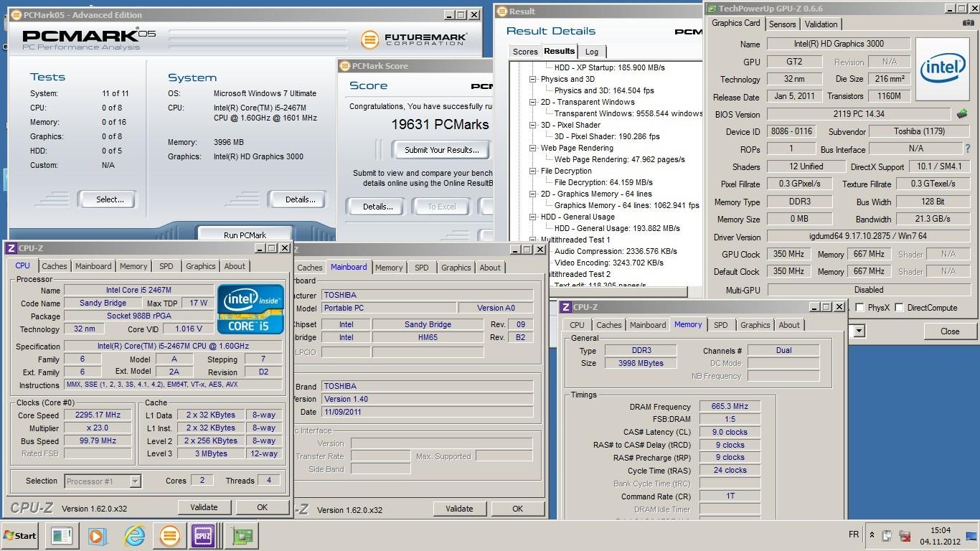Click the Core Speed value 2295.17 MHz

98,415
